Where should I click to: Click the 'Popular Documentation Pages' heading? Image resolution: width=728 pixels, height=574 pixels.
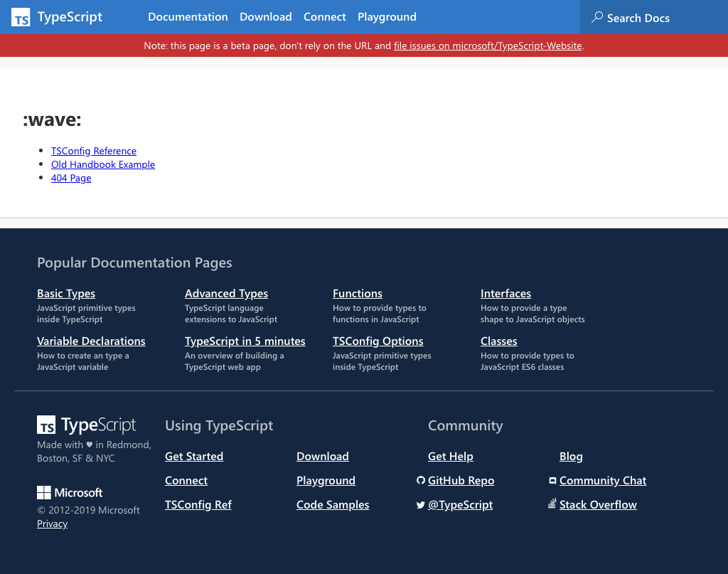coord(134,263)
